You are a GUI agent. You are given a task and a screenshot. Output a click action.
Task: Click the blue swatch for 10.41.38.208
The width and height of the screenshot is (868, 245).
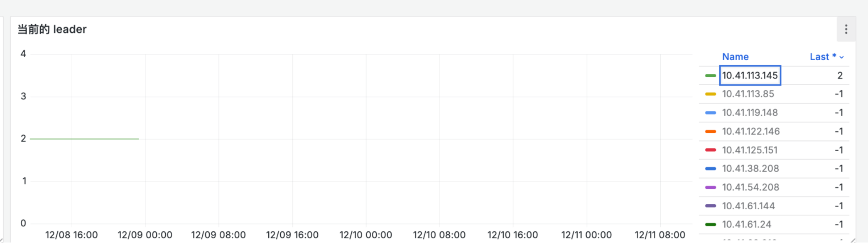pos(710,169)
